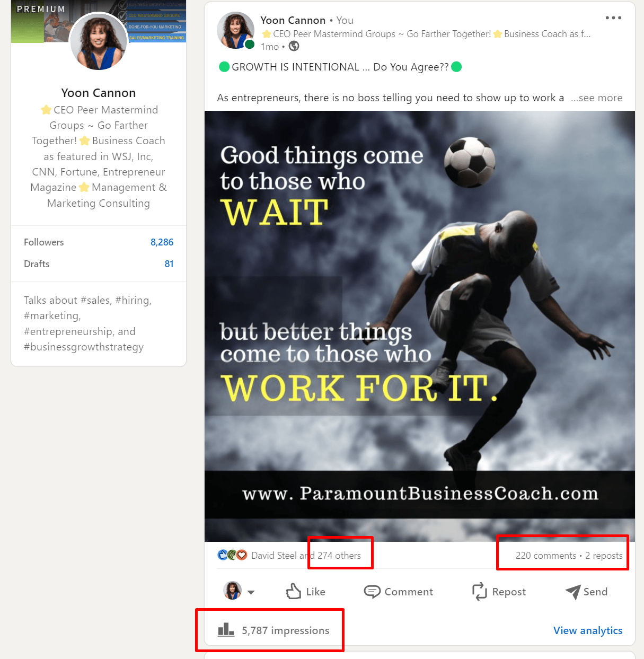The height and width of the screenshot is (659, 644).
Task: Click the post author's profile photo
Action: 236,31
